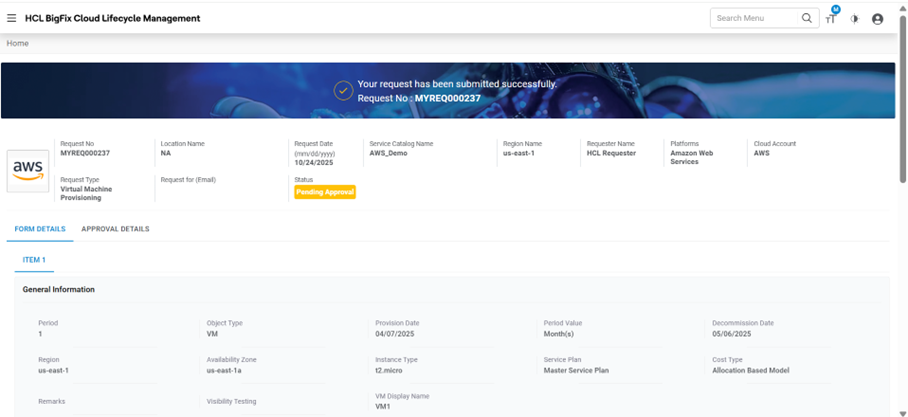
Task: Click the Master Service Plan value
Action: coord(576,370)
